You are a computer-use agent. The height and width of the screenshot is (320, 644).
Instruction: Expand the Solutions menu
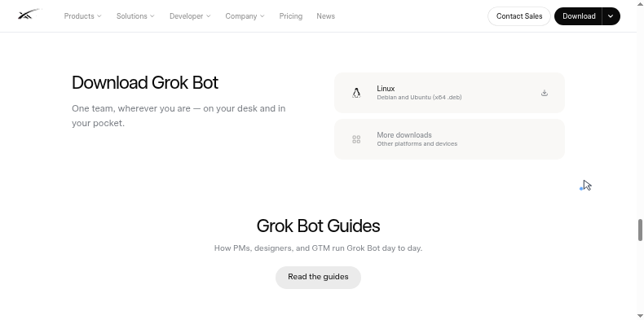(x=135, y=16)
